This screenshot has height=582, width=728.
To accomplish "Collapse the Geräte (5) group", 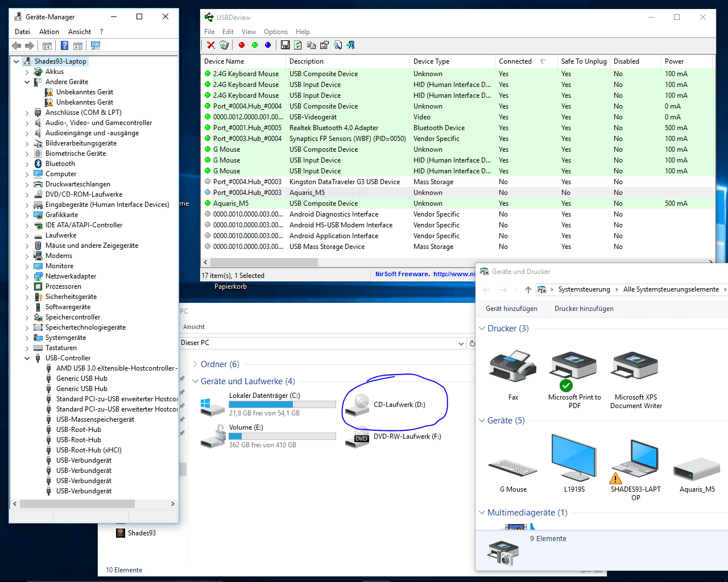I will (x=482, y=421).
